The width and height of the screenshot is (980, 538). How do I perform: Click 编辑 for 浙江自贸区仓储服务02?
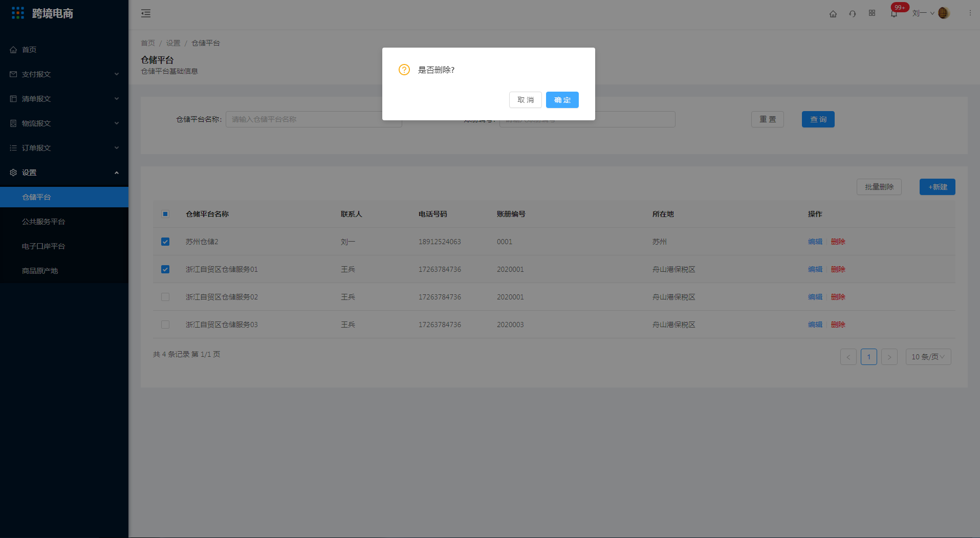815,297
